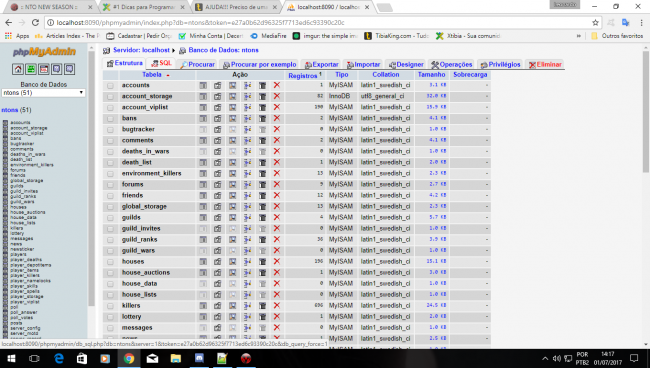Click the Structure icon for account_storage table

218,97
